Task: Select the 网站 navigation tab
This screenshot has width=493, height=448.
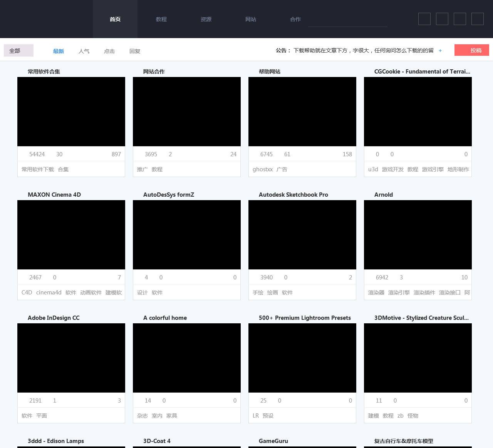Action: click(251, 19)
